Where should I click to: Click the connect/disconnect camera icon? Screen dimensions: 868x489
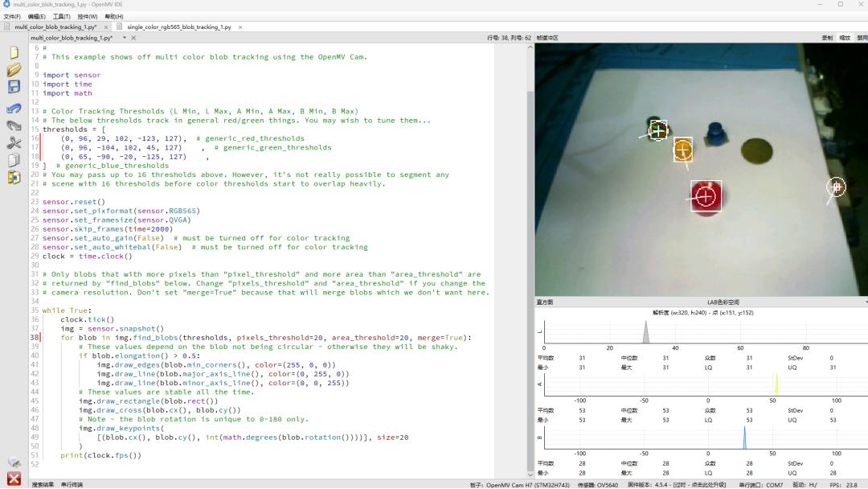(x=14, y=462)
